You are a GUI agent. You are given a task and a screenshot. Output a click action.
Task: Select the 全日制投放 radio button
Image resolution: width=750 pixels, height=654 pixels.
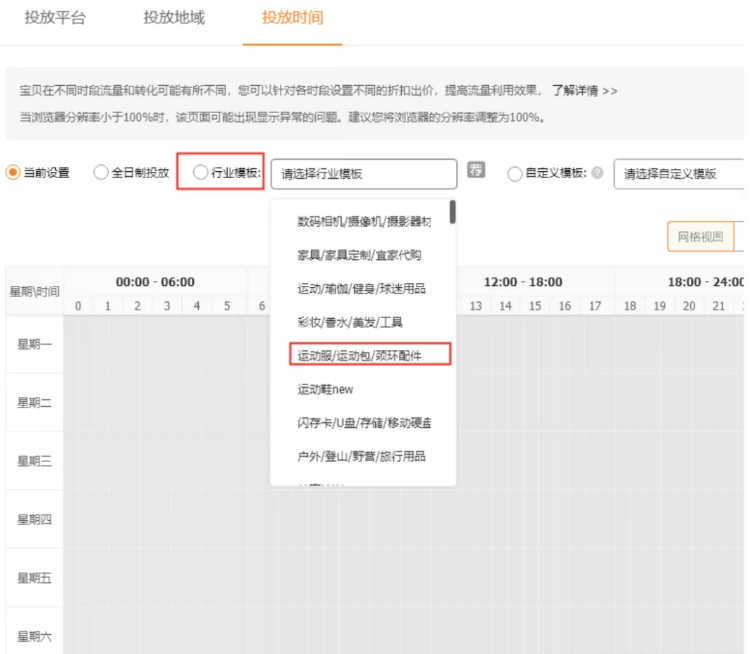(x=100, y=172)
